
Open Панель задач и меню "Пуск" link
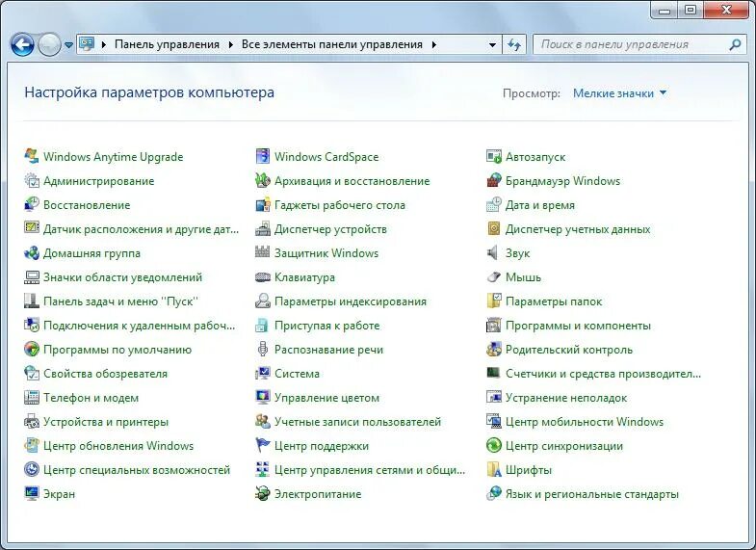[x=120, y=301]
